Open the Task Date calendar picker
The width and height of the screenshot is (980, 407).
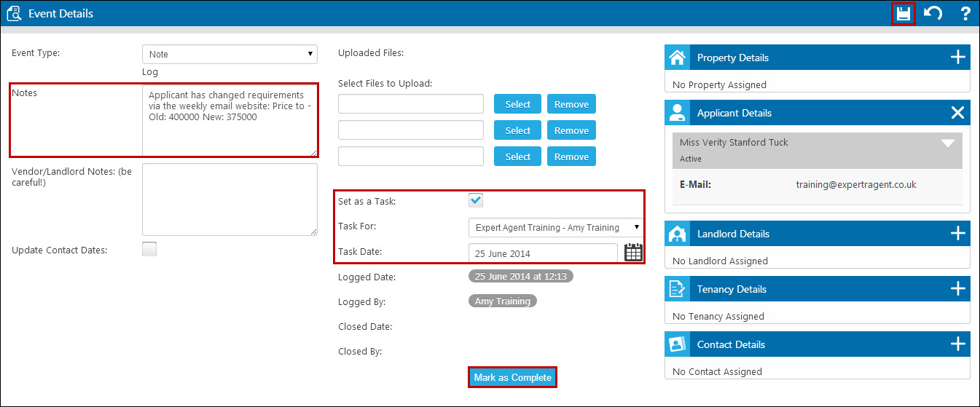coord(634,253)
